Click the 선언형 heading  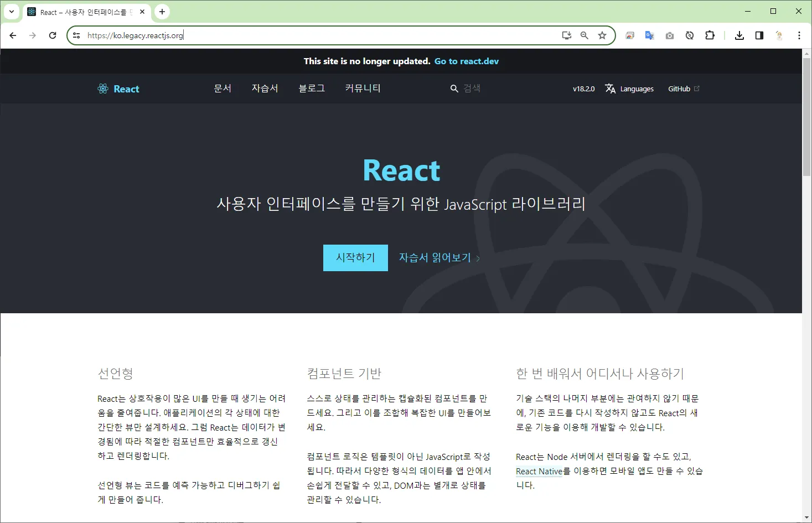(116, 374)
